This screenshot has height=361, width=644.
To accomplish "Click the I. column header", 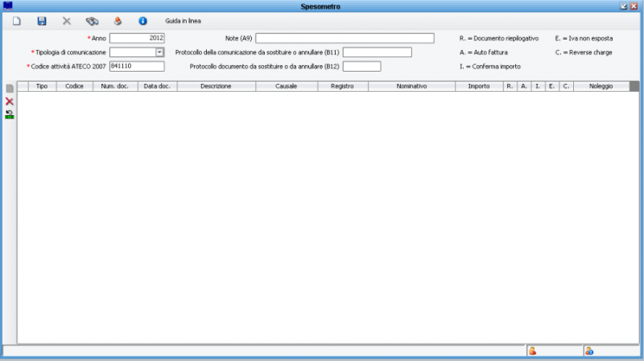I will 538,86.
